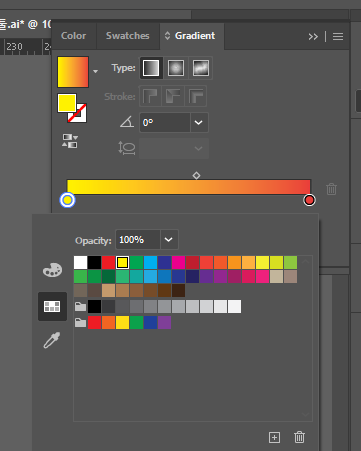Image resolution: width=361 pixels, height=451 pixels.
Task: Open the Brights color group folder
Action: click(x=80, y=322)
